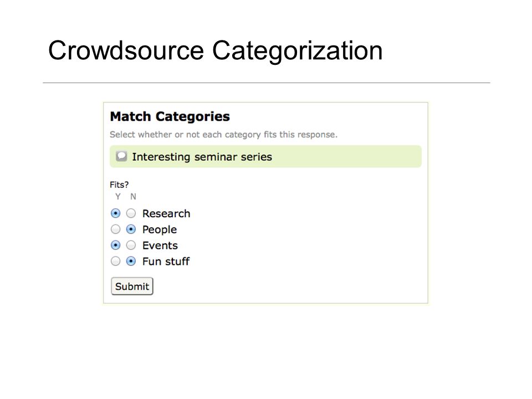Select Yes radio for Fun stuff
Viewport: 532px width, 399px height.
click(116, 261)
